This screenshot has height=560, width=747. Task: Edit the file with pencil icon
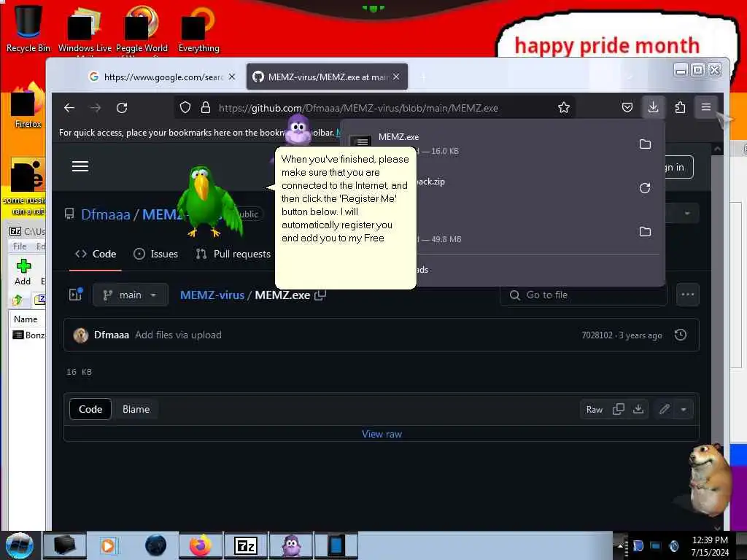coord(665,410)
